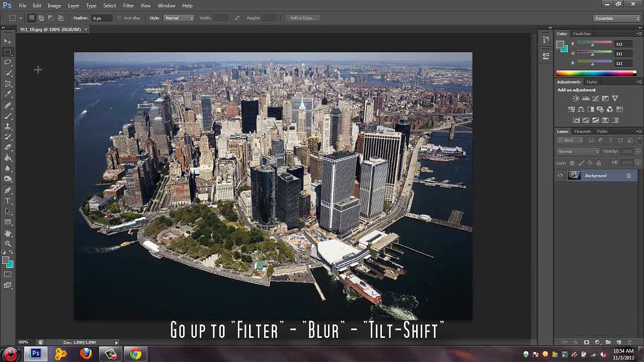Toggle Edit in Quick Mask mode

pyautogui.click(x=8, y=275)
